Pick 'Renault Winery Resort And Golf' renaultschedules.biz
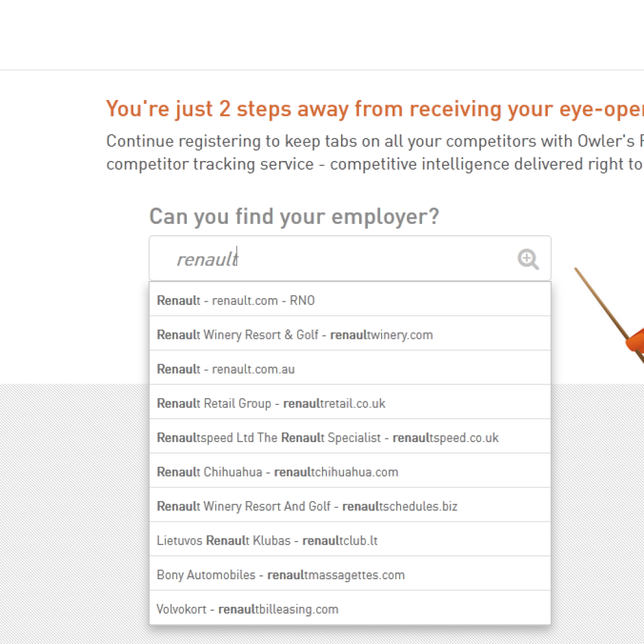This screenshot has height=644, width=644. pos(350,505)
